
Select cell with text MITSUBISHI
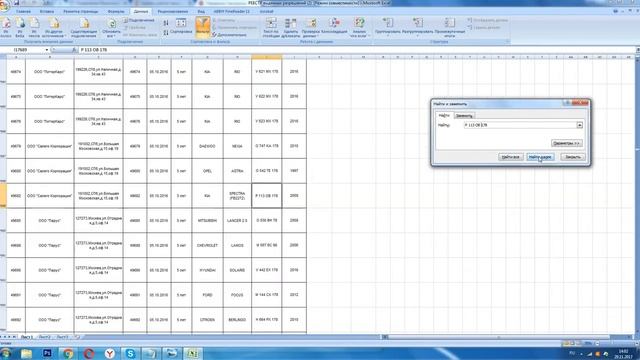click(x=207, y=220)
